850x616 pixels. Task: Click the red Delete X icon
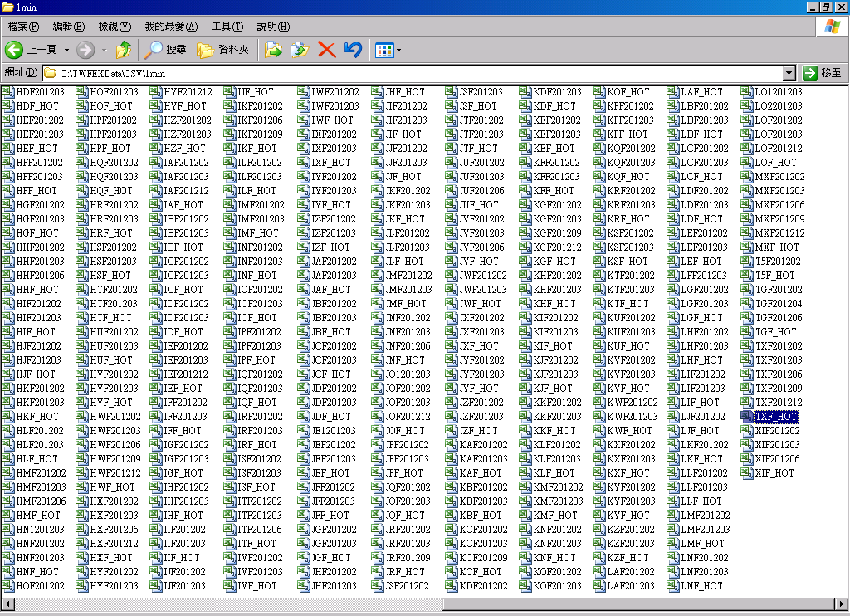(x=326, y=50)
